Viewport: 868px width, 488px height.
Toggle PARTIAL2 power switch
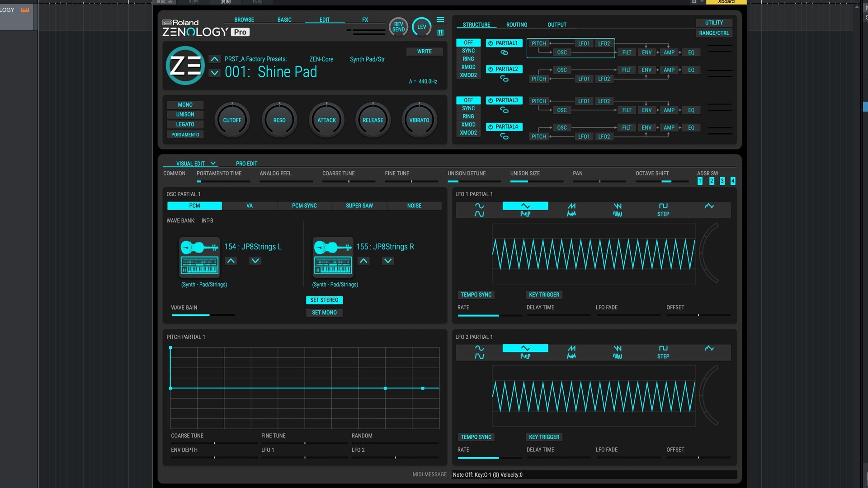click(x=491, y=69)
